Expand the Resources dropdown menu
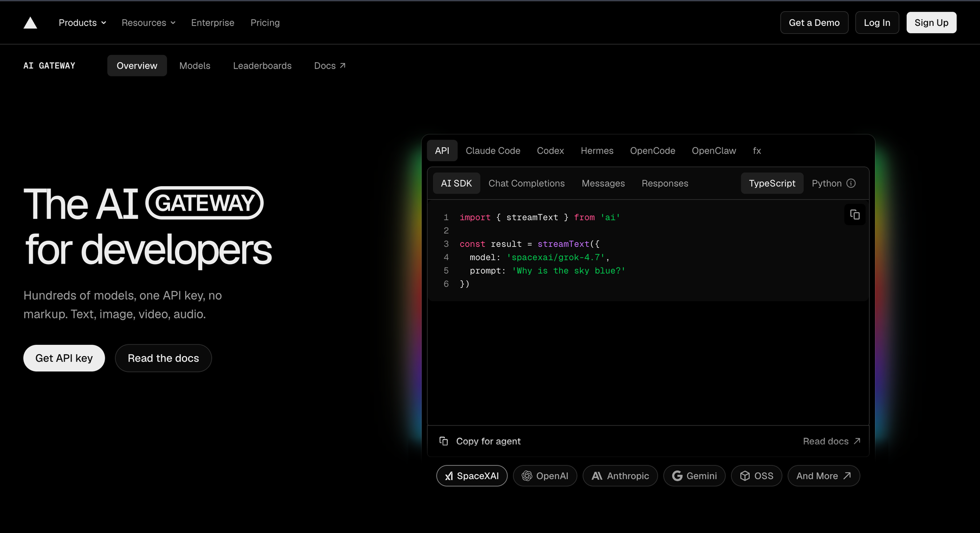Screen dimensions: 980x533 148,23
